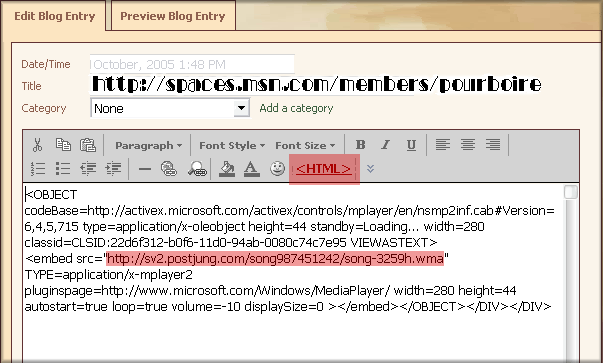Select the Edit Blog Entry tab
This screenshot has width=603, height=363.
[54, 16]
